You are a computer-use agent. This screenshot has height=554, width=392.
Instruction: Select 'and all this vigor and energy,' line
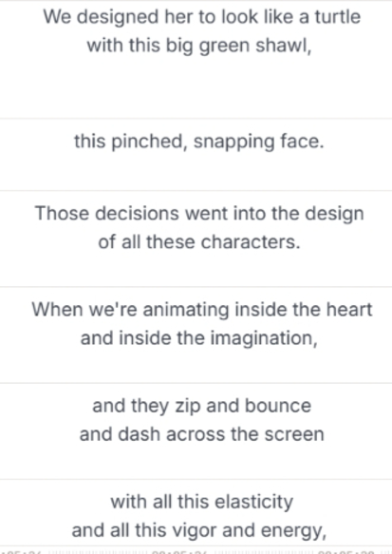click(x=199, y=530)
